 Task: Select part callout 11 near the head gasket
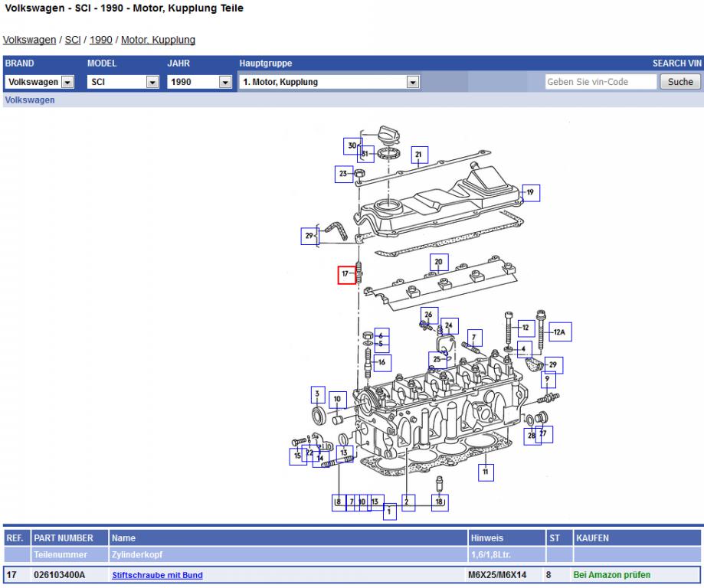point(486,473)
